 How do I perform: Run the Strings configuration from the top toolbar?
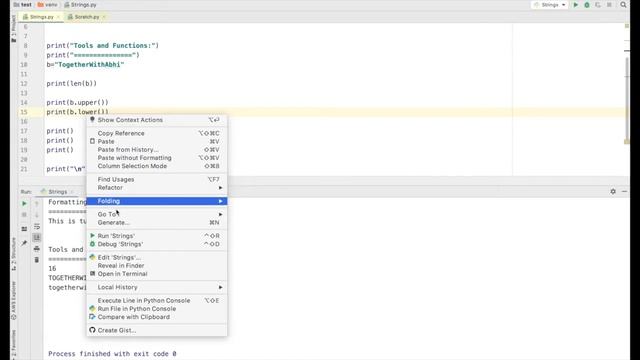[x=576, y=5]
